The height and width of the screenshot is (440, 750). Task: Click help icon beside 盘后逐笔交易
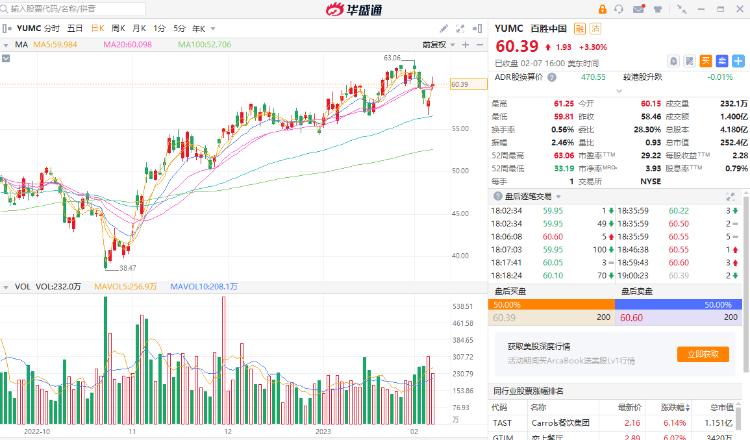pyautogui.click(x=498, y=196)
